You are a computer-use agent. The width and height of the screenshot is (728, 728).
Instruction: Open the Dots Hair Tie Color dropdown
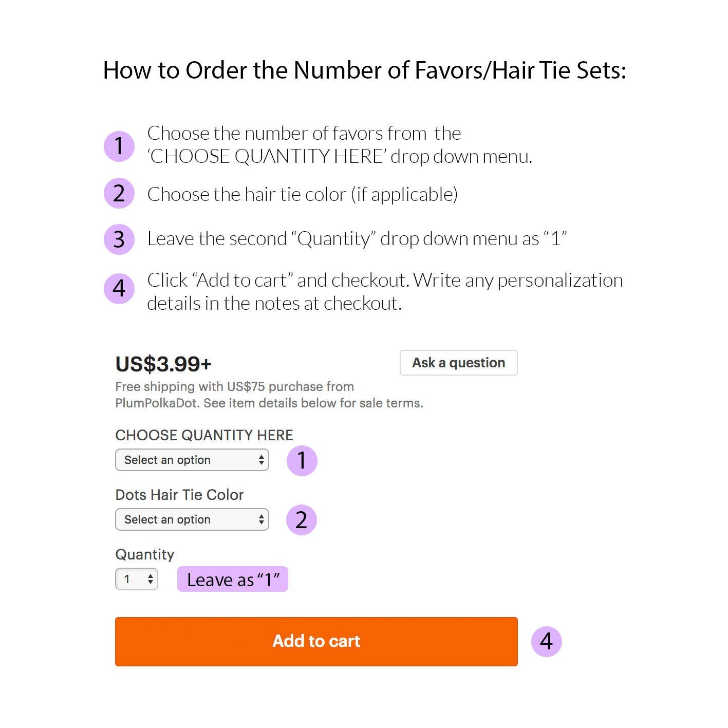192,519
